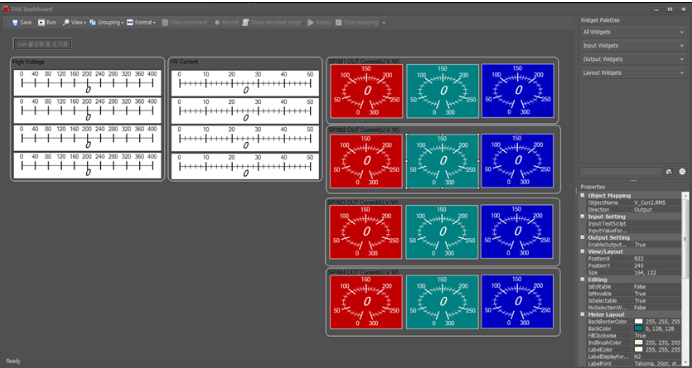
Task: Expand the All Widgets palette
Action: coord(633,32)
